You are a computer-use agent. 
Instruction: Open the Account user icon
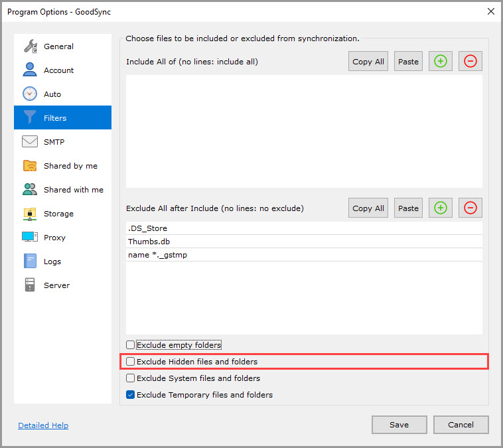30,70
